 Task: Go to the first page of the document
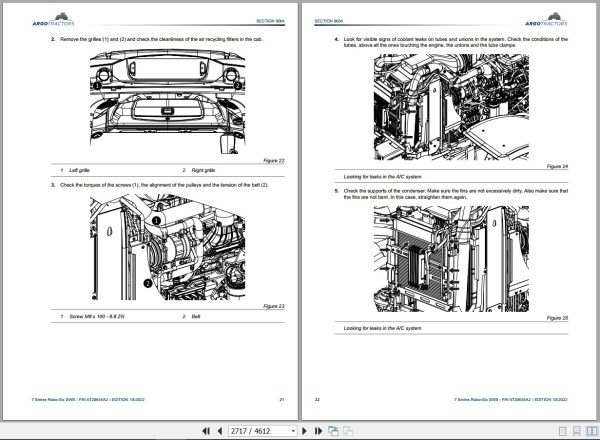click(x=206, y=431)
